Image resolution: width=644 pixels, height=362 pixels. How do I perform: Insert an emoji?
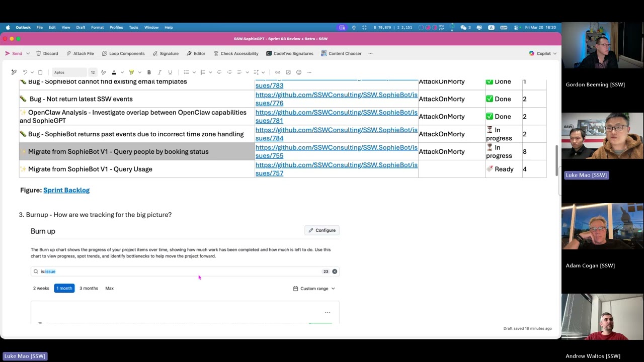pyautogui.click(x=299, y=72)
